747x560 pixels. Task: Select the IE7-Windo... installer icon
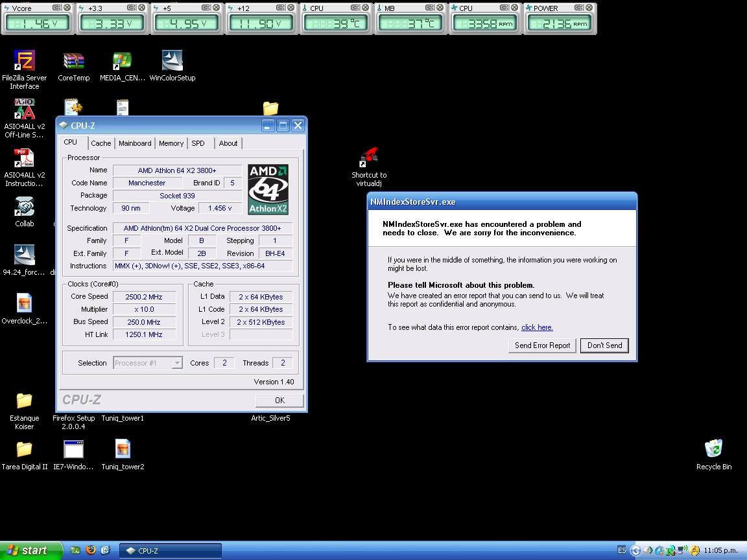[x=73, y=455]
